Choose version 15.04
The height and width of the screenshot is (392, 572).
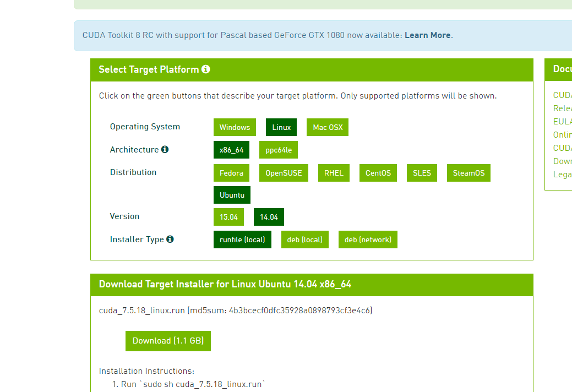[x=228, y=217]
